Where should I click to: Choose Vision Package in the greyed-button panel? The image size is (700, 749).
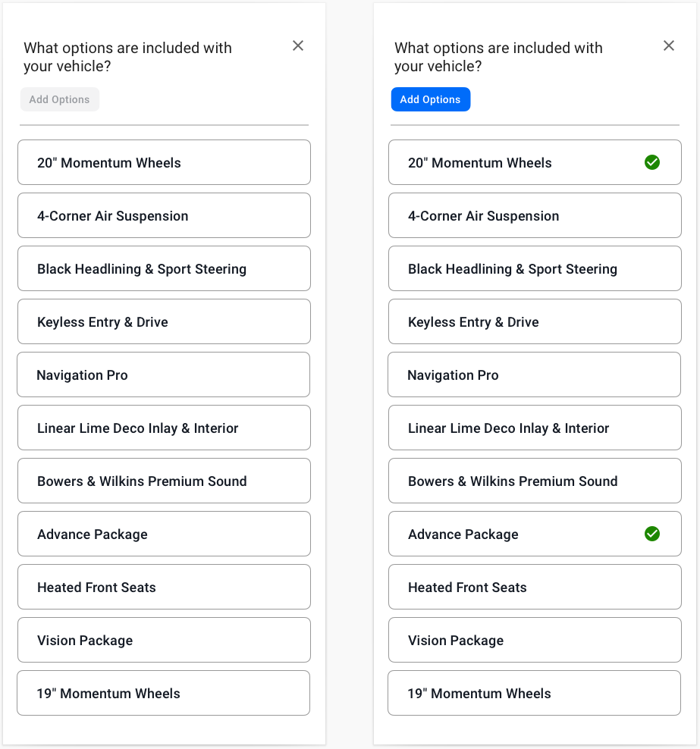164,640
